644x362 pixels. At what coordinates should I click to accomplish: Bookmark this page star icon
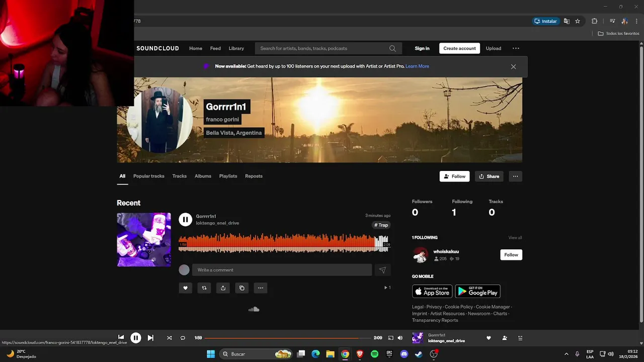click(x=578, y=21)
